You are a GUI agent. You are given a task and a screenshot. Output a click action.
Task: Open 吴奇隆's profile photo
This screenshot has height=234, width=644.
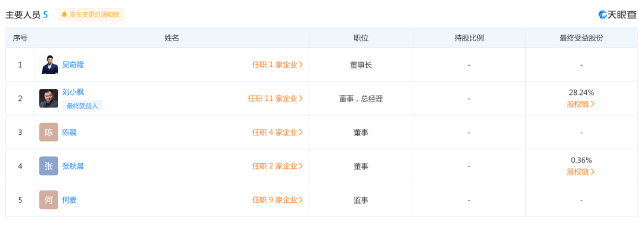(48, 64)
